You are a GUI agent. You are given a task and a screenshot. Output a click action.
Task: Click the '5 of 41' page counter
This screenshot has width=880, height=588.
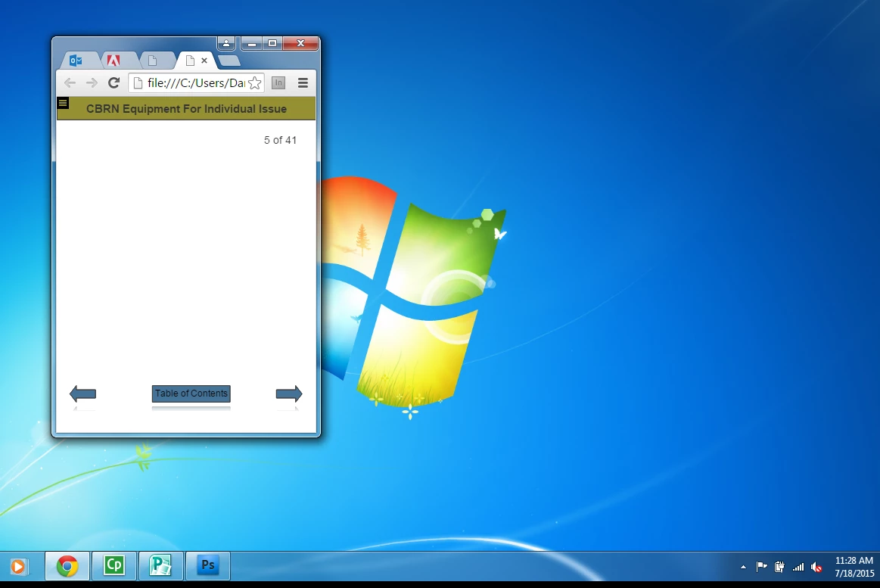pyautogui.click(x=280, y=140)
